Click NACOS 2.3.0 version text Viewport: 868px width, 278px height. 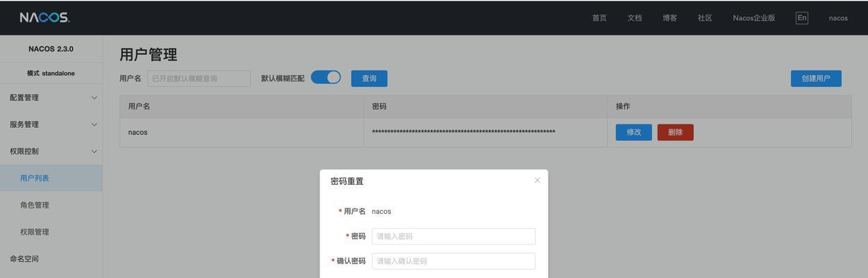(x=51, y=49)
